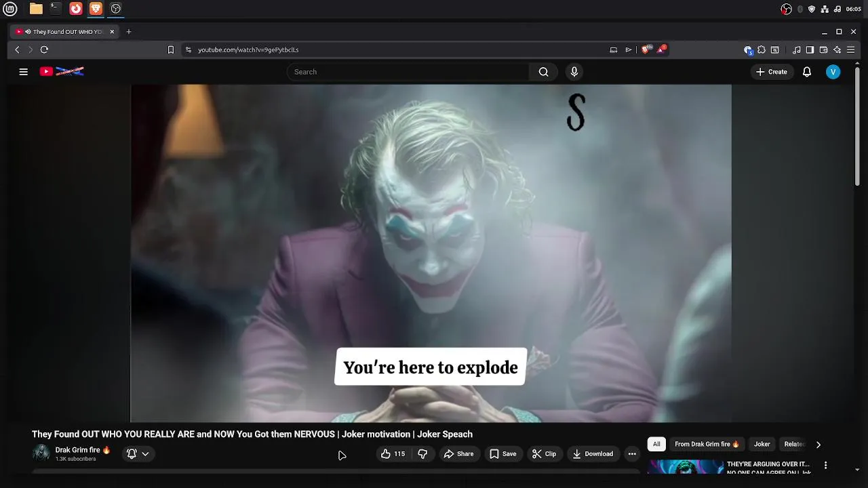This screenshot has width=868, height=488.
Task: Click the scrollbar down arrow
Action: tap(857, 470)
